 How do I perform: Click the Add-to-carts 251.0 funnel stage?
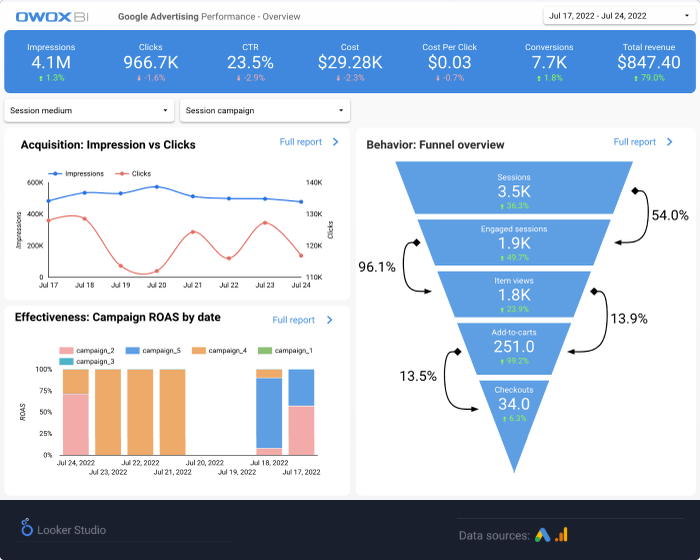pyautogui.click(x=514, y=349)
